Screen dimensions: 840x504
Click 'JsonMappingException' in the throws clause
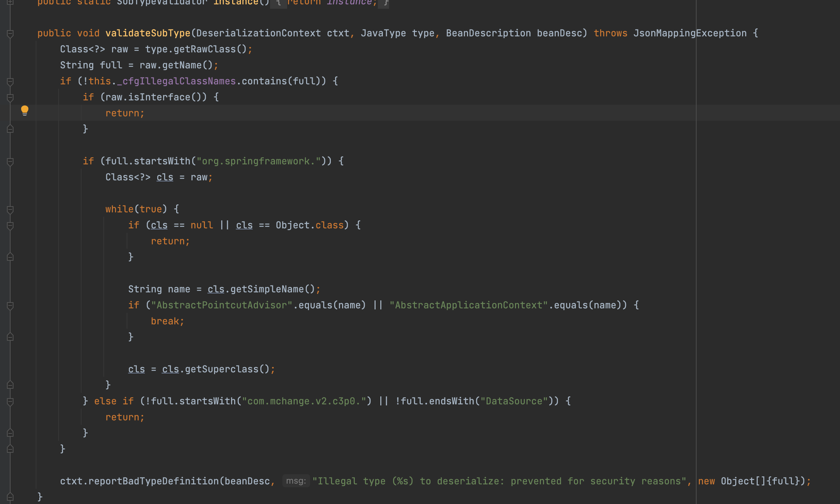[x=690, y=33]
